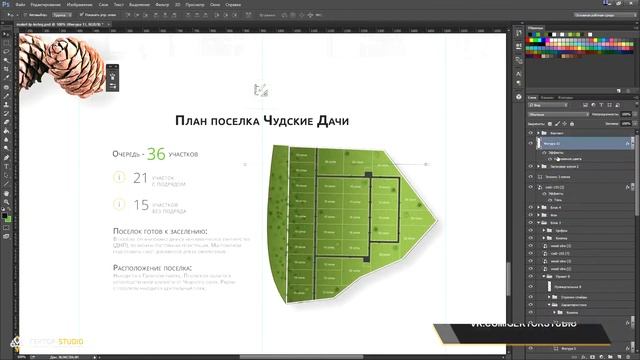Collapse the Блок 3 group
Screen dimensions: 640x360
click(x=538, y=223)
